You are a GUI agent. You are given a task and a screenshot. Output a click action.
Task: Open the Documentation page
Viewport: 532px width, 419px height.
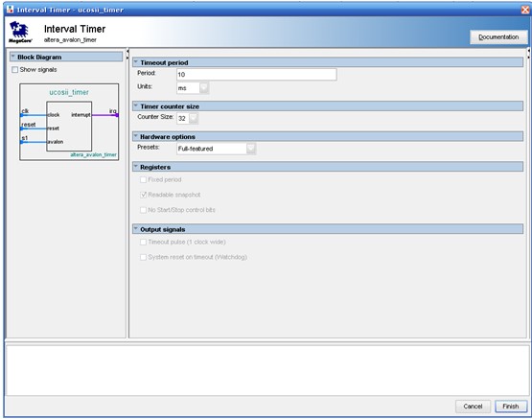498,37
